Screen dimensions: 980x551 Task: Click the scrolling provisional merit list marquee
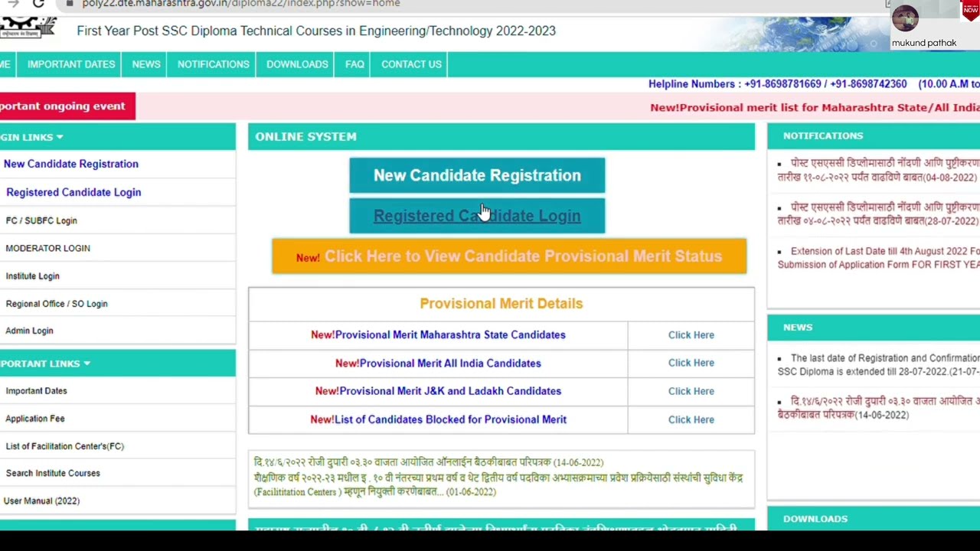point(815,107)
